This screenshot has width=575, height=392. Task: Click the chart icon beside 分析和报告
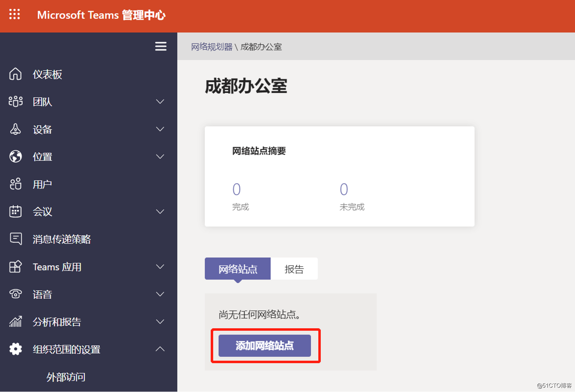(15, 322)
